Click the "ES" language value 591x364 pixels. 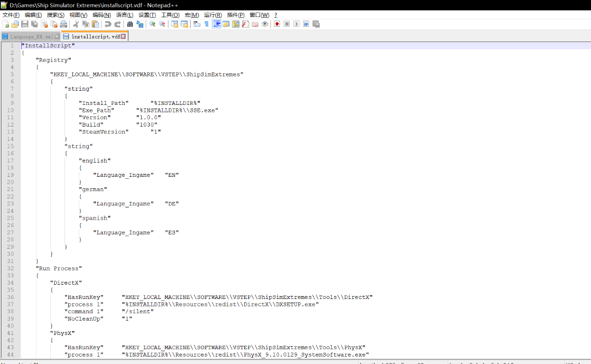coord(172,232)
